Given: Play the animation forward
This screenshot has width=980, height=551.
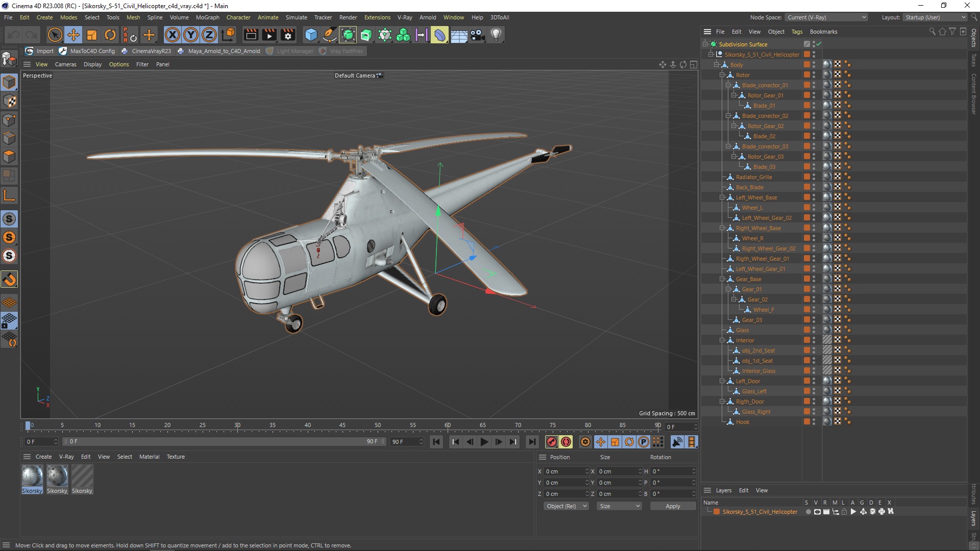Looking at the screenshot, I should (484, 442).
